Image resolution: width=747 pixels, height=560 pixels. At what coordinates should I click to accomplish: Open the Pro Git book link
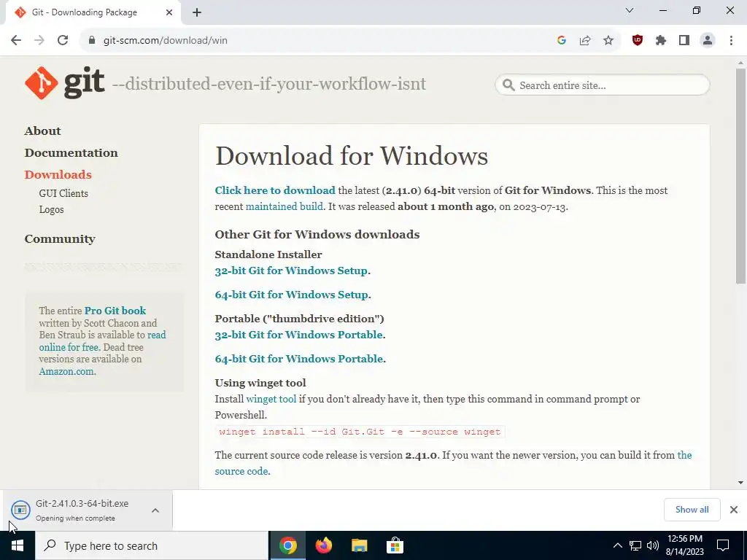[x=115, y=311]
